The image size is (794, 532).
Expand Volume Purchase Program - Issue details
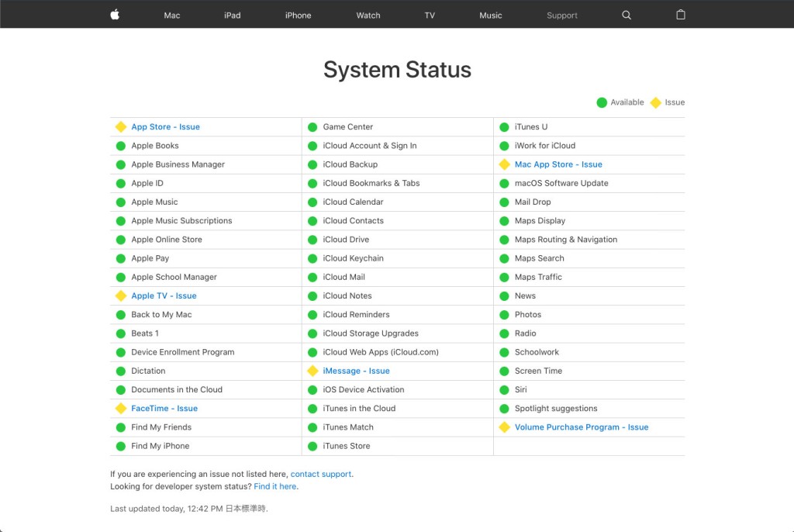point(582,427)
